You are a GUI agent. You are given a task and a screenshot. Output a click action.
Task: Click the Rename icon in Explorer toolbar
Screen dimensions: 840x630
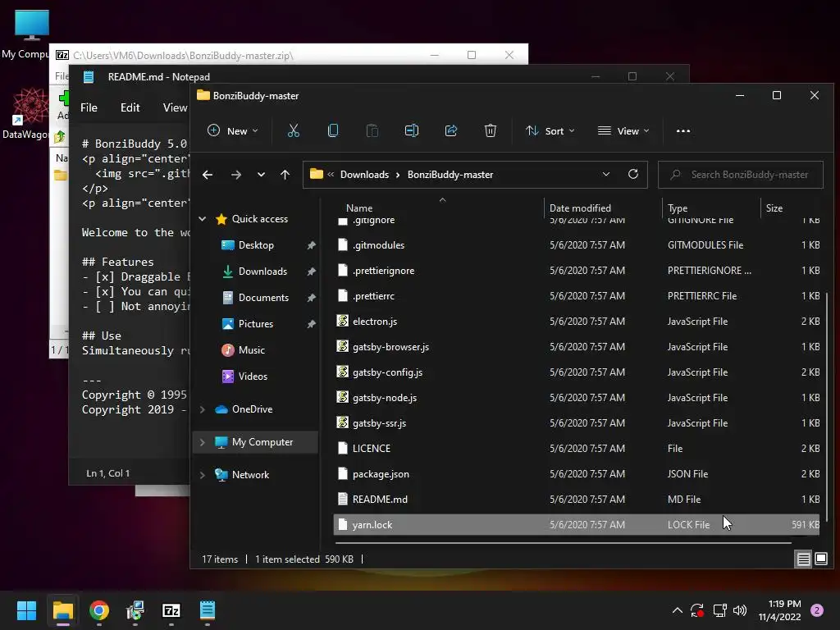412,130
